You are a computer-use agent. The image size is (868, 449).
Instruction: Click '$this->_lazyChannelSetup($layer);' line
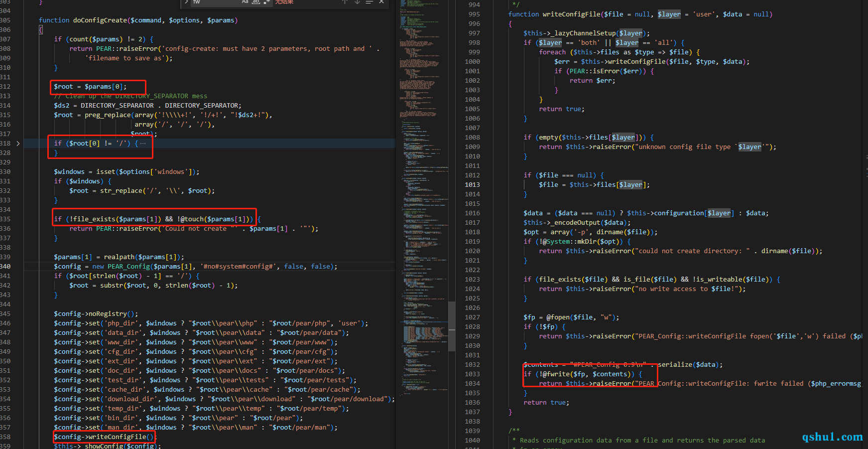(x=587, y=33)
